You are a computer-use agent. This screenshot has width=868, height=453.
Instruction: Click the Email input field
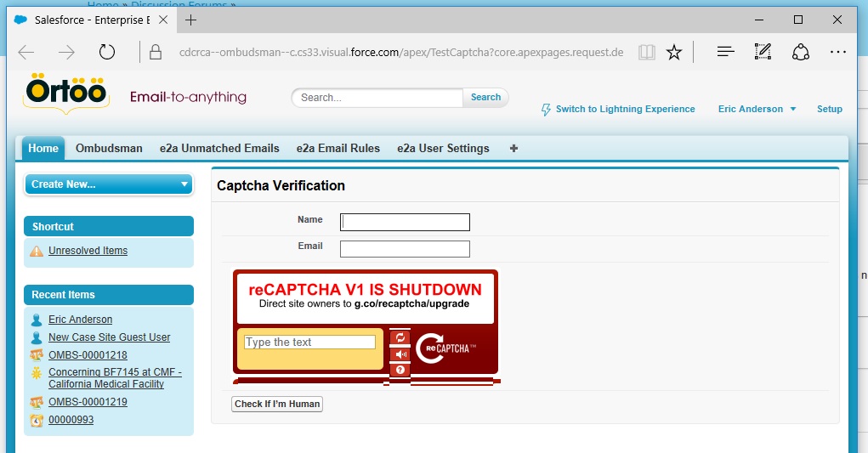(405, 249)
